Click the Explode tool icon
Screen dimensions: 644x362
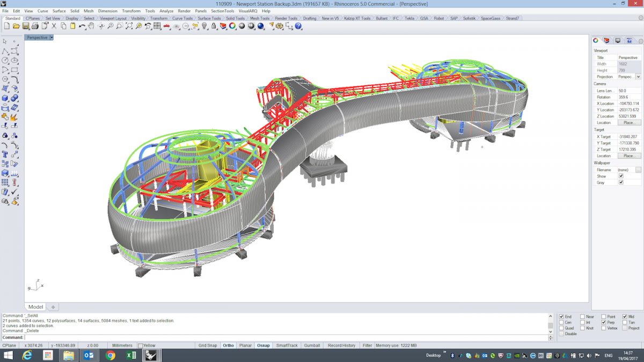(14, 116)
